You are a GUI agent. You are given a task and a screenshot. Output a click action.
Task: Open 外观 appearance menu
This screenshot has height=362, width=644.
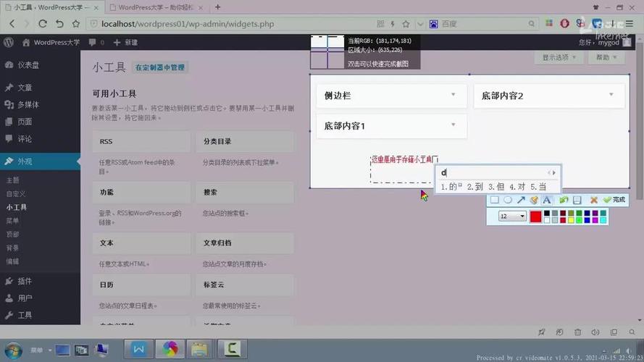click(x=41, y=161)
